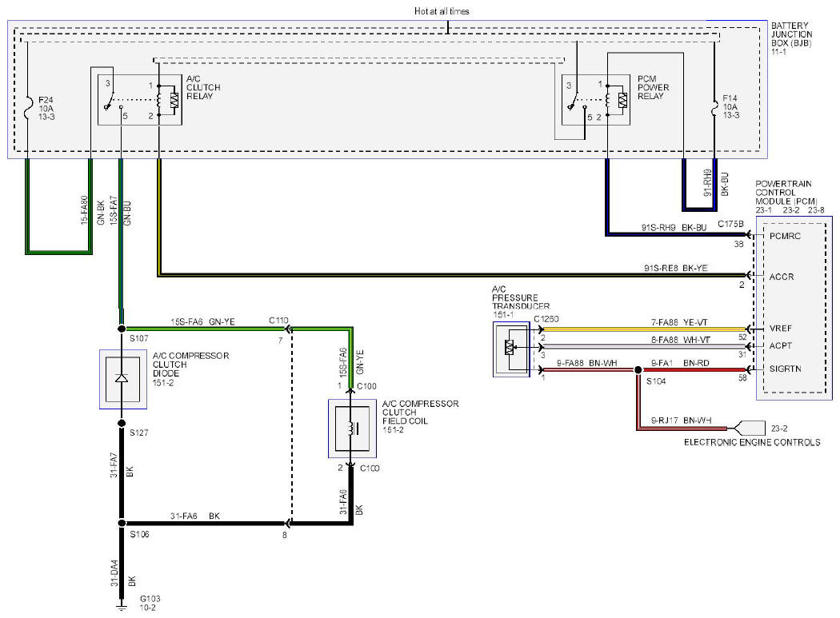
Task: Click the "A/C CLUTCH RELAY" label
Action: coord(203,87)
